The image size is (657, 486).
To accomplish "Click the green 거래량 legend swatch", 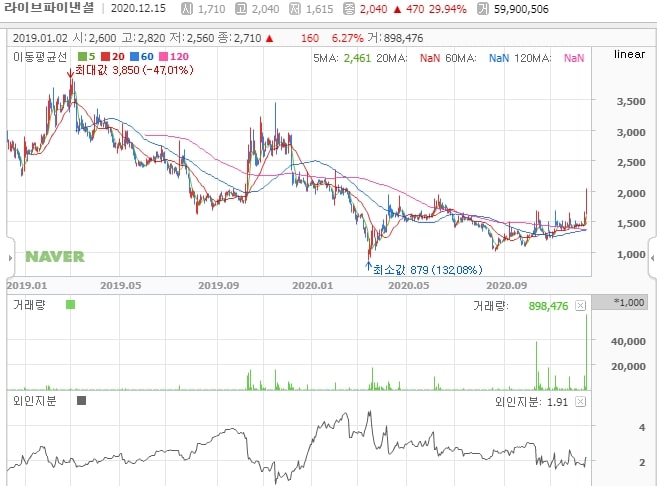I will point(70,305).
